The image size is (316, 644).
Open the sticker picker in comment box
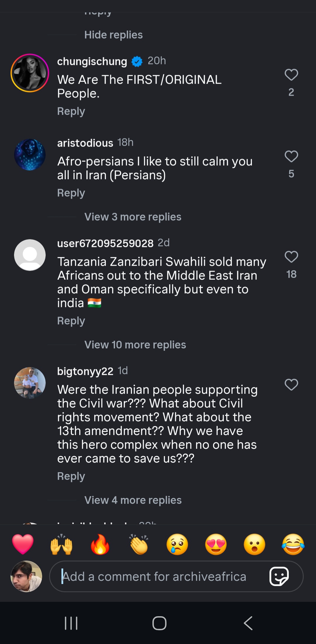(x=279, y=576)
